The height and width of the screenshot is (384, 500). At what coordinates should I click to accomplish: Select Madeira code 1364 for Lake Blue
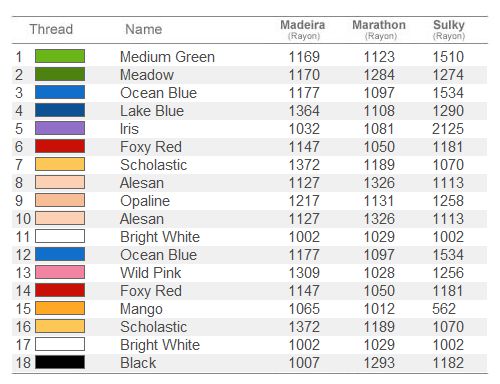tap(304, 111)
